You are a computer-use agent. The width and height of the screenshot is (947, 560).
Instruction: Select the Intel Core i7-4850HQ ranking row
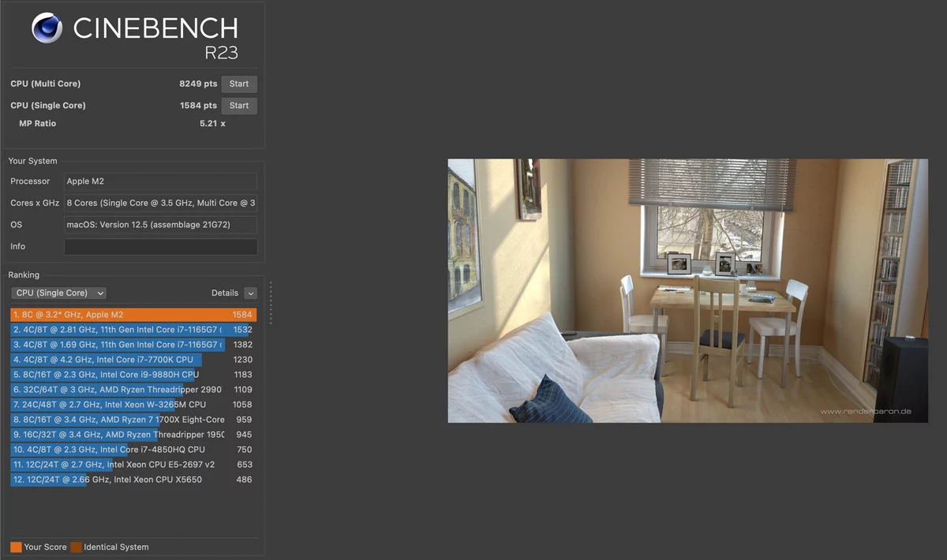(133, 450)
